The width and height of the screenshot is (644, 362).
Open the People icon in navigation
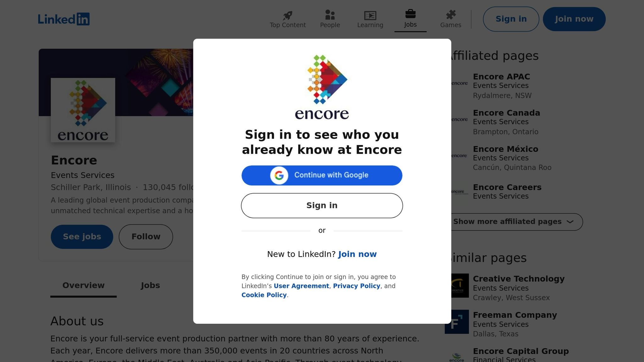[x=330, y=15]
